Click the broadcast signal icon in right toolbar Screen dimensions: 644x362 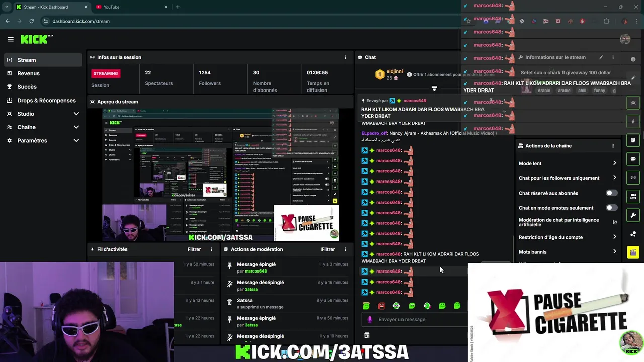[633, 177]
